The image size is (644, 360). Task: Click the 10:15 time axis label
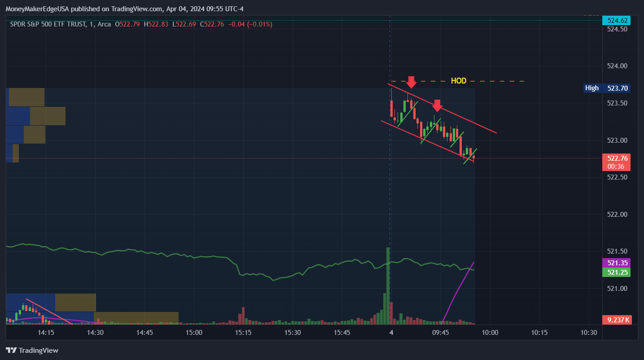(539, 333)
